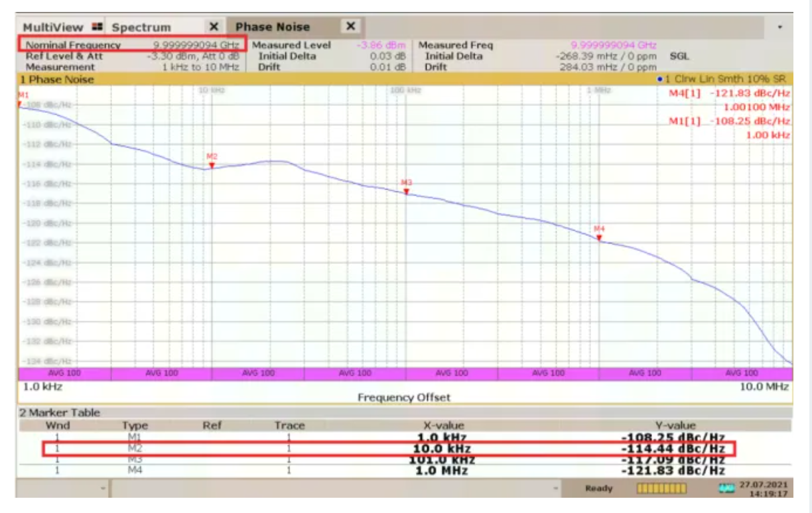Click the blue trace 1 indicator dot
Viewport: 812px width, 513px height.
pos(659,80)
